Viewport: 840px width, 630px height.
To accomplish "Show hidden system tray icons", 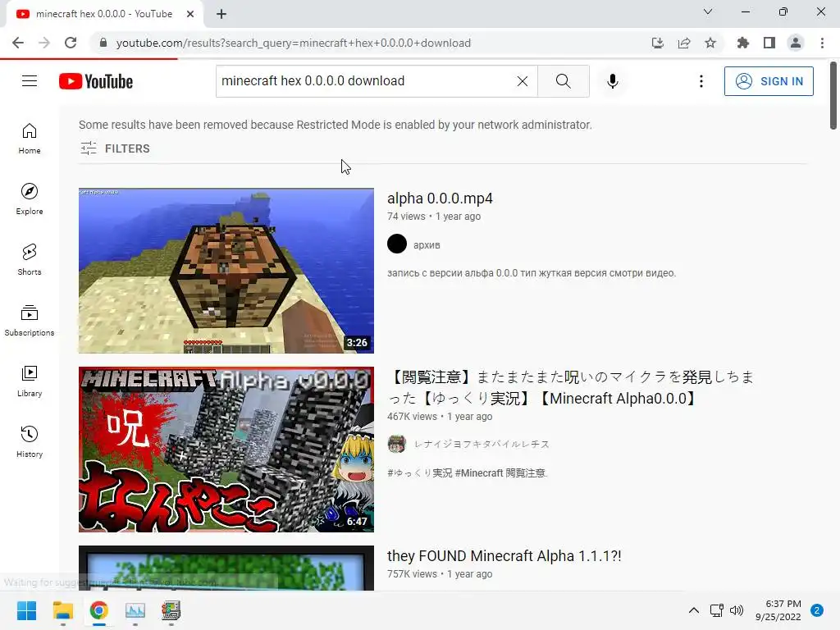I will click(694, 610).
